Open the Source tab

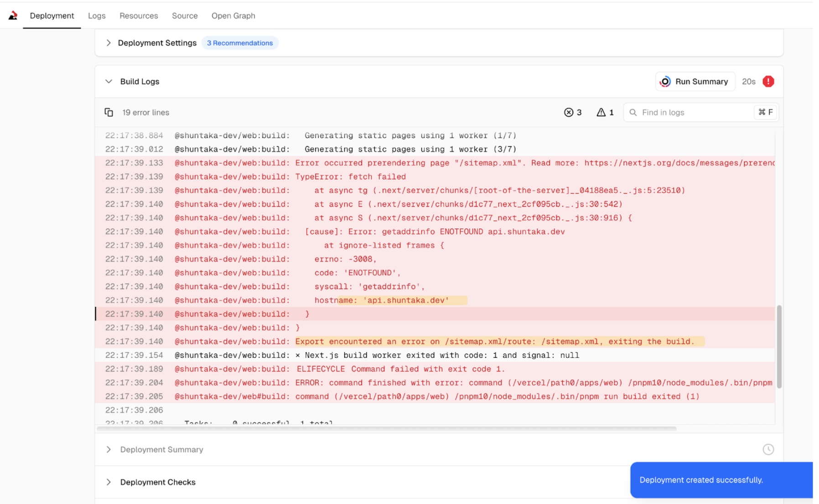185,15
